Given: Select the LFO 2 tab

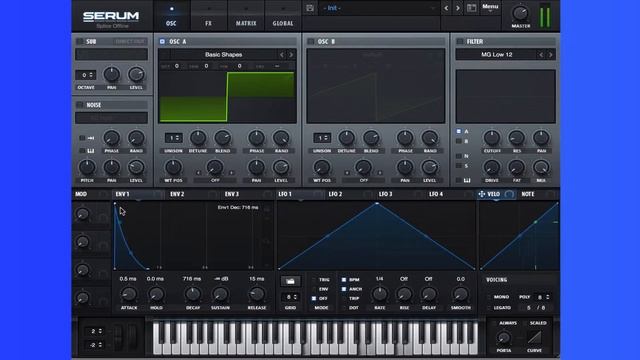Looking at the screenshot, I should 335,194.
